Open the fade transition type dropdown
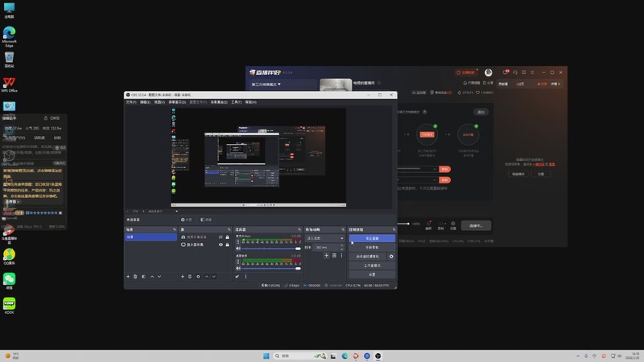Screen dimensions: 644x362 pyautogui.click(x=324, y=238)
